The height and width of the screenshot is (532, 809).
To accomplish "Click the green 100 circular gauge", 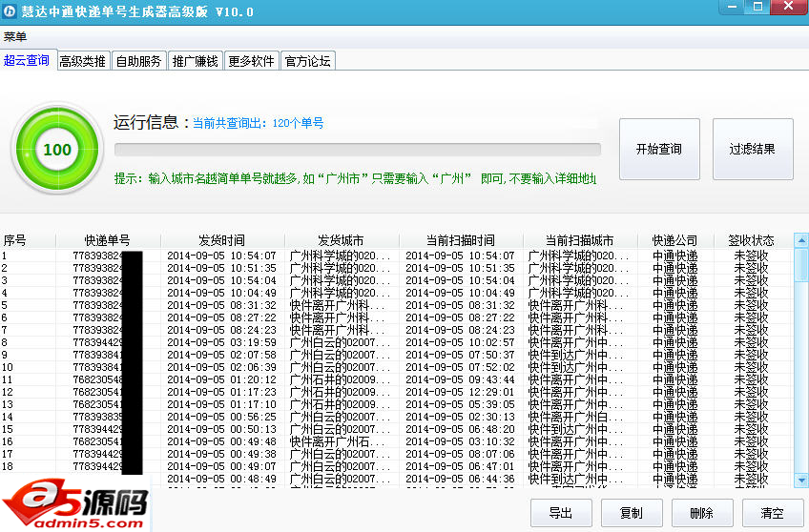I will point(57,149).
